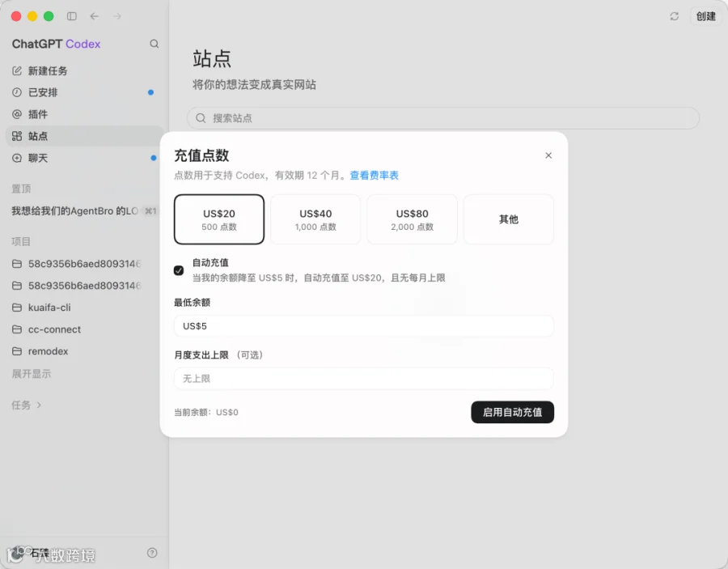728x569 pixels.
Task: Open the remodex project
Action: point(84,351)
